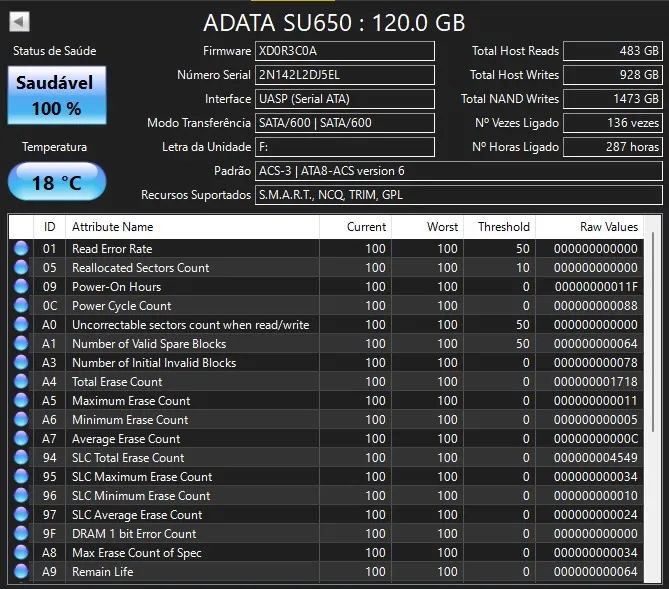Image resolution: width=669 pixels, height=589 pixels.
Task: Click the status orb for Maximum Erase Count row A5
Action: pyautogui.click(x=21, y=400)
